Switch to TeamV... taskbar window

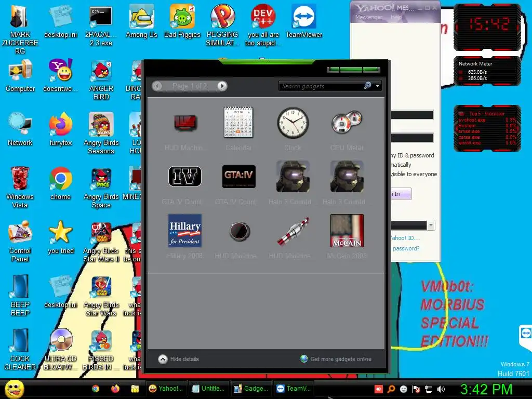click(294, 389)
